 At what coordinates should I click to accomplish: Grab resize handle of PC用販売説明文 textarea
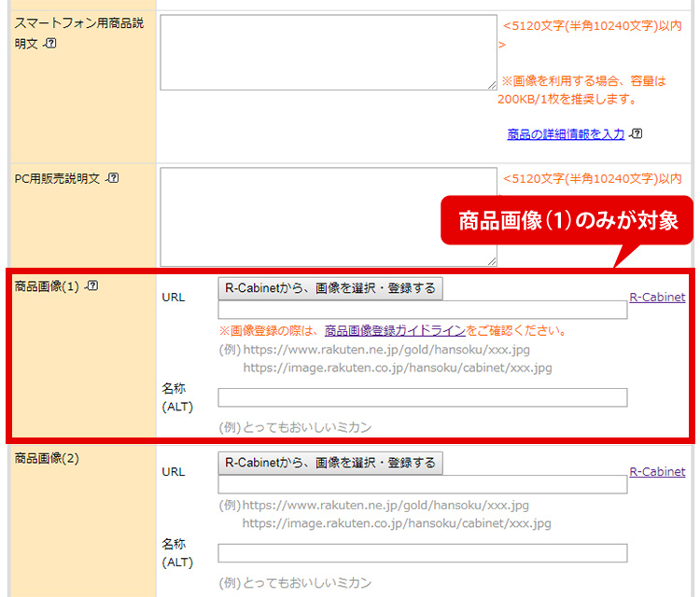[492, 261]
